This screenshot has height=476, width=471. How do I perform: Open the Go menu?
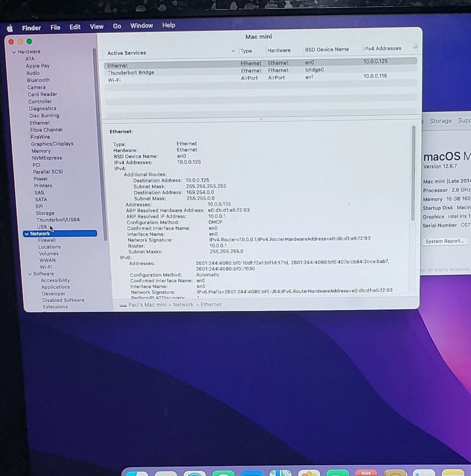(x=117, y=26)
